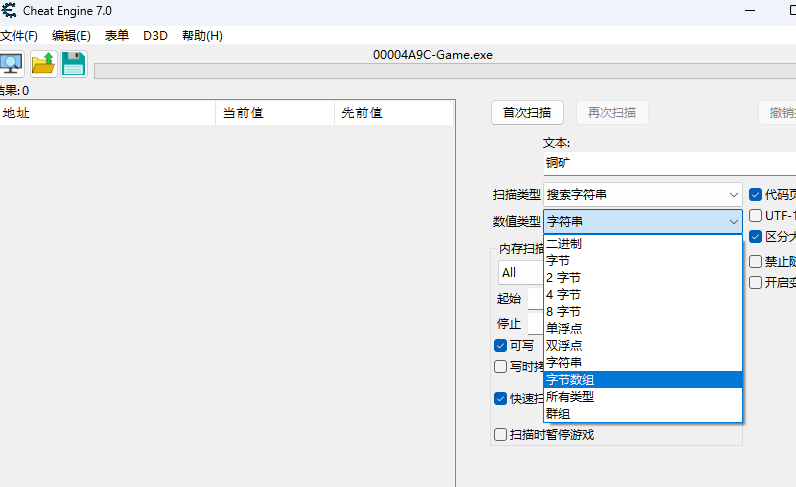The width and height of the screenshot is (796, 487).
Task: Select the single 字节 option in list
Action: click(643, 261)
